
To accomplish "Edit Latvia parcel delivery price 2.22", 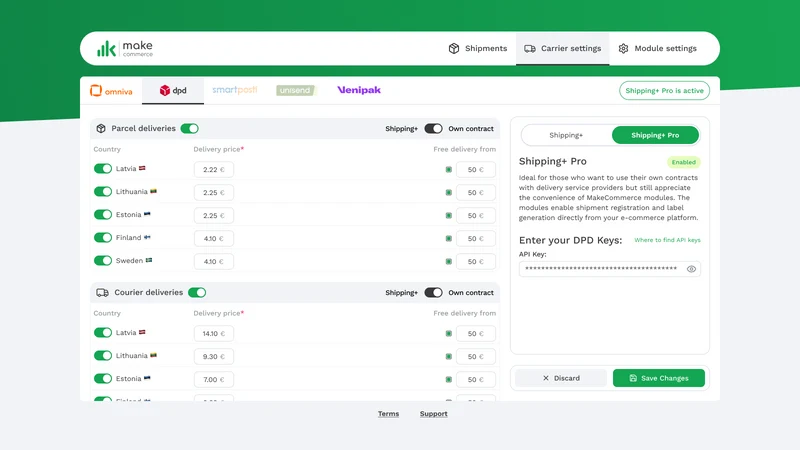I will point(214,169).
